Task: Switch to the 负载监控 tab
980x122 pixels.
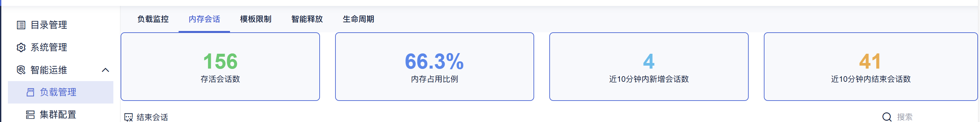Action: [153, 19]
